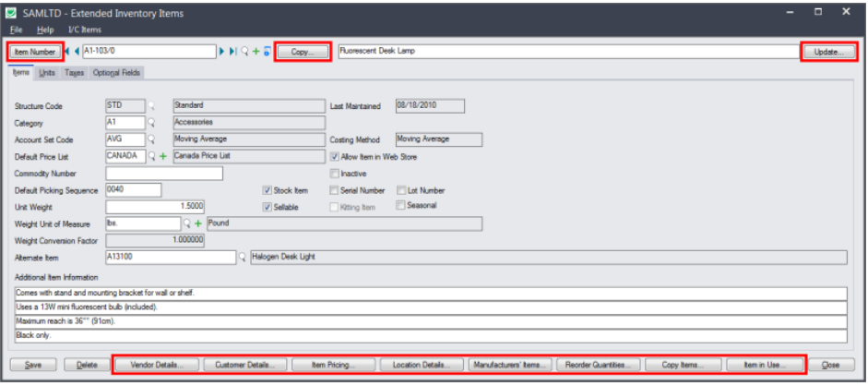Enable the Inactive checkbox
868x386 pixels.
[334, 174]
